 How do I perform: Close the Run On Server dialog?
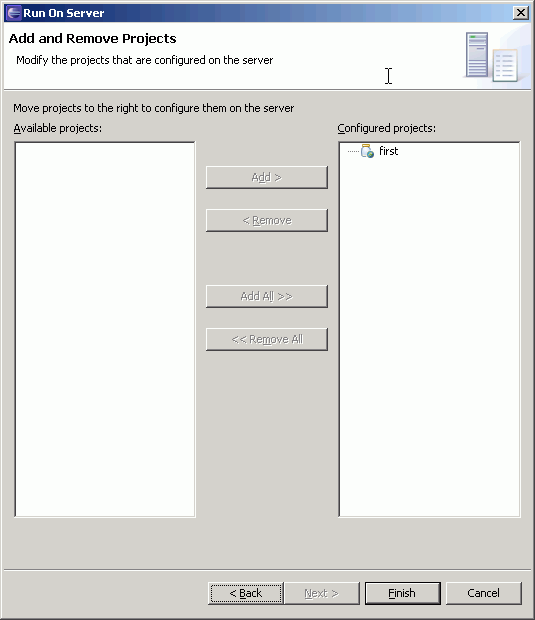click(x=521, y=13)
